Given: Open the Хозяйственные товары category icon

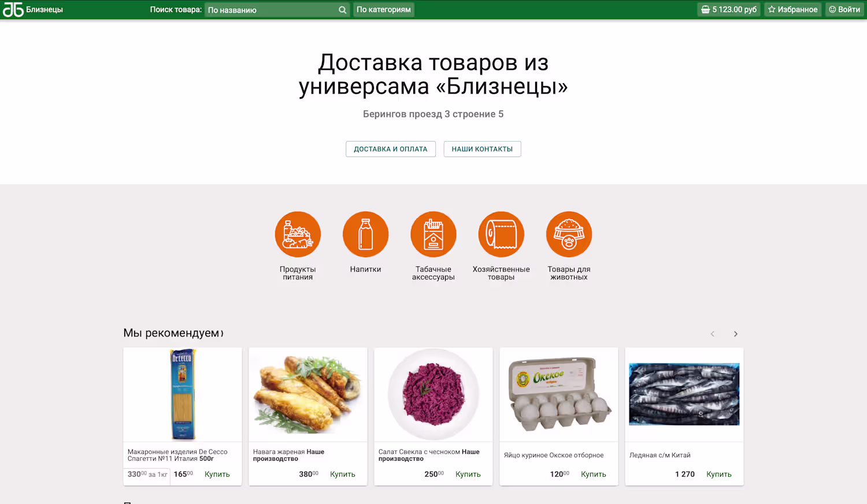Looking at the screenshot, I should pyautogui.click(x=501, y=234).
